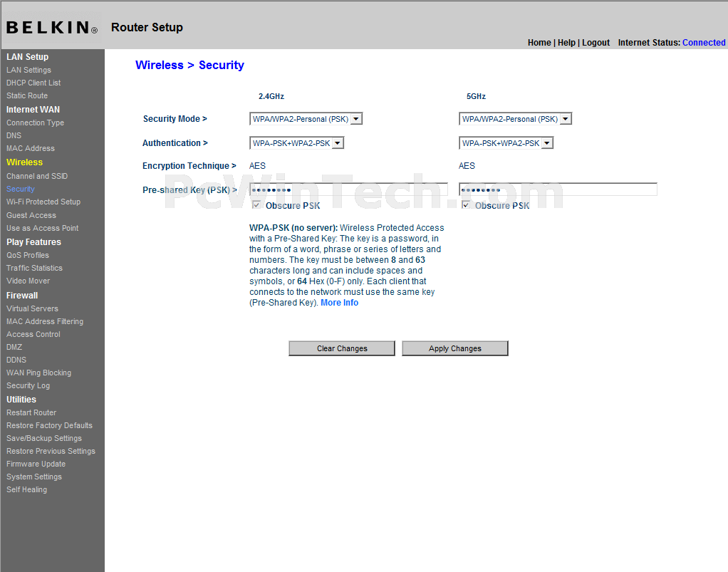Open Save/Backup Settings page
728x572 pixels.
point(44,438)
